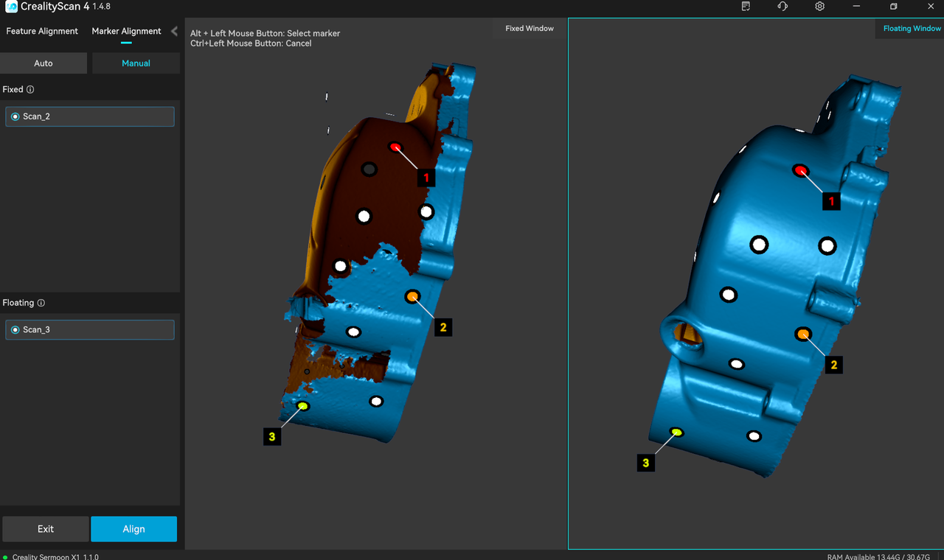Open customer support headset icon
944x560 pixels.
tap(782, 7)
